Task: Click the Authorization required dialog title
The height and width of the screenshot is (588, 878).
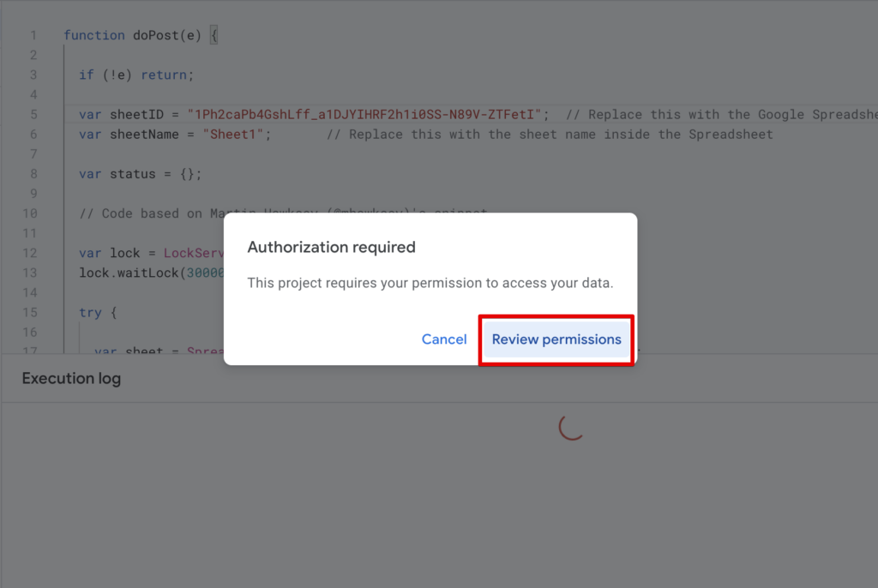Action: (331, 247)
